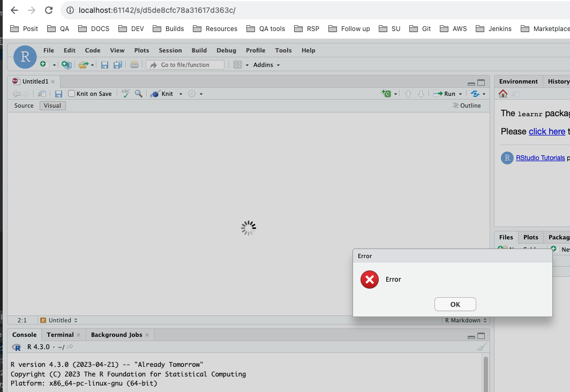
Task: Toggle the document Outline pane
Action: [466, 105]
